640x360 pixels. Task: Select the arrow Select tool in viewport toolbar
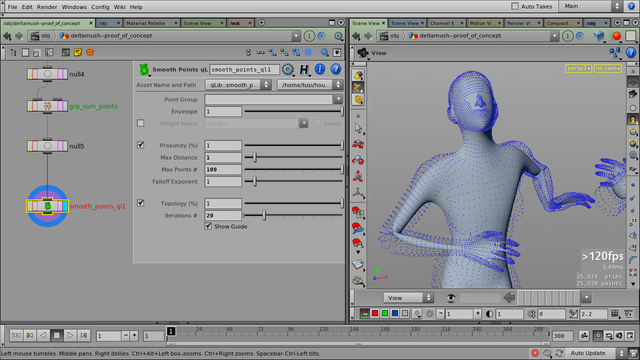pyautogui.click(x=358, y=128)
